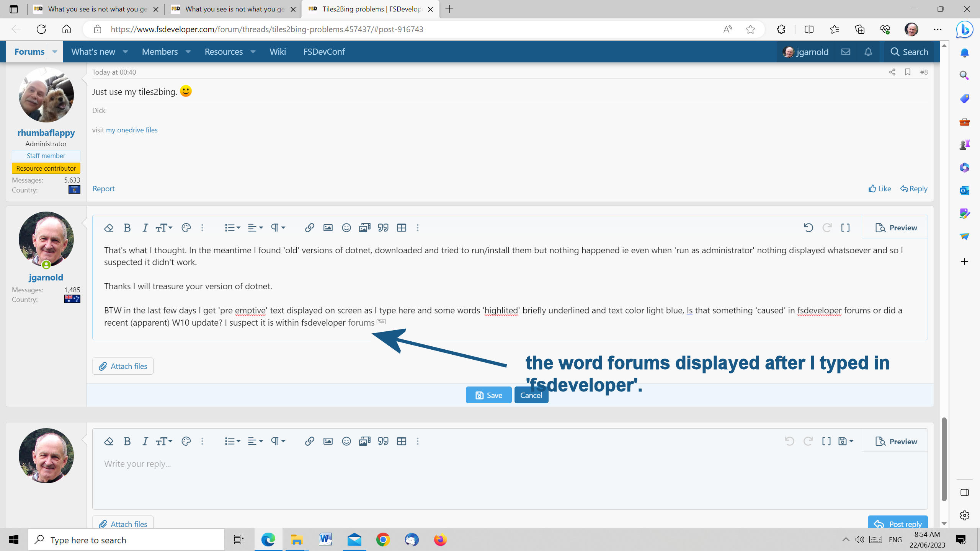The width and height of the screenshot is (980, 551).
Task: Click the remove formatting eraser in the edit-post toolbar
Action: coord(109,228)
